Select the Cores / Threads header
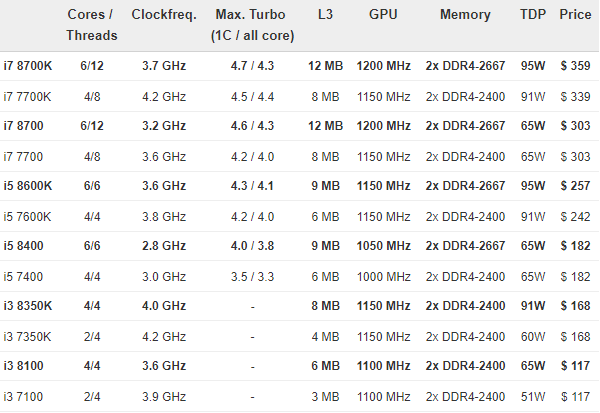The height and width of the screenshot is (413, 600). [x=92, y=25]
